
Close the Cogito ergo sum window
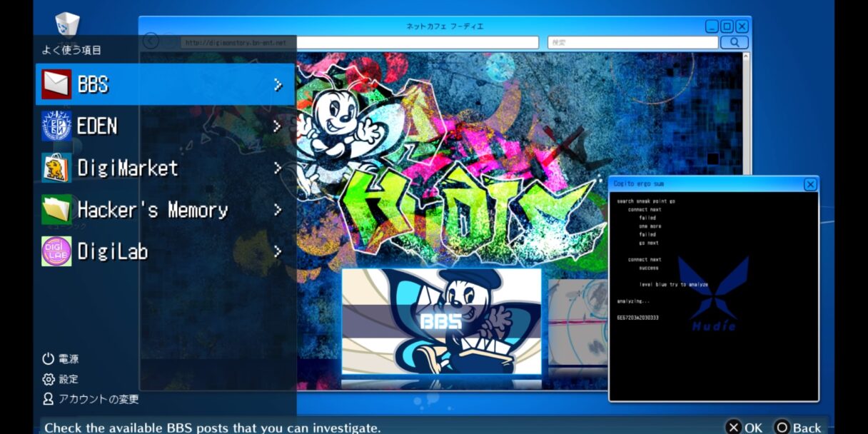click(810, 184)
